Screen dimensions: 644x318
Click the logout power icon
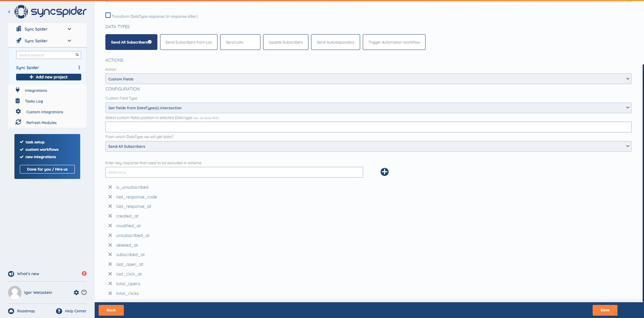click(84, 292)
